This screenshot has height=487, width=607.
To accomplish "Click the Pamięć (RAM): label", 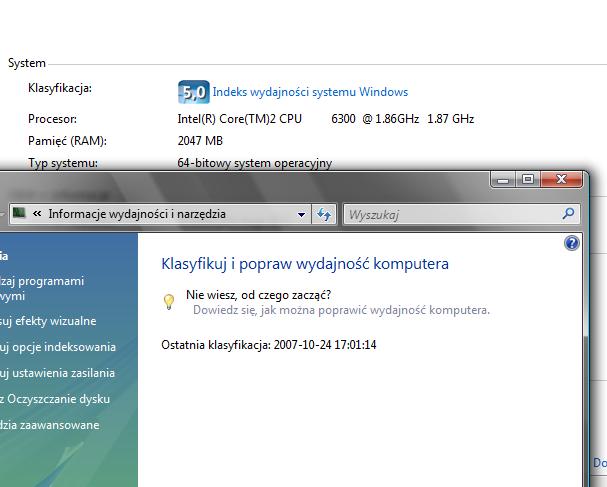I will click(67, 141).
